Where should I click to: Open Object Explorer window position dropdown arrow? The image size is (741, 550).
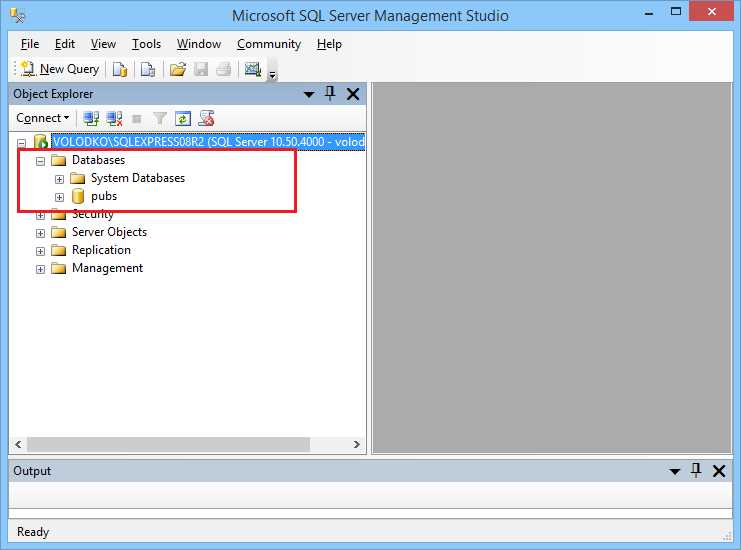[x=309, y=95]
